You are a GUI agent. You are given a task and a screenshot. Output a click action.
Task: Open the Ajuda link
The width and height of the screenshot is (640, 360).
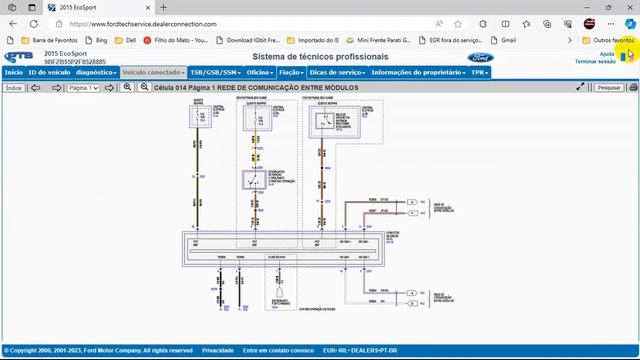tap(607, 54)
